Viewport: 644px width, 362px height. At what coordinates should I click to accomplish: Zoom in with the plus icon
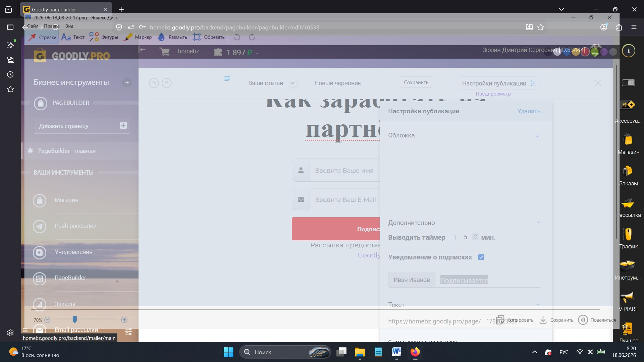[x=124, y=320]
